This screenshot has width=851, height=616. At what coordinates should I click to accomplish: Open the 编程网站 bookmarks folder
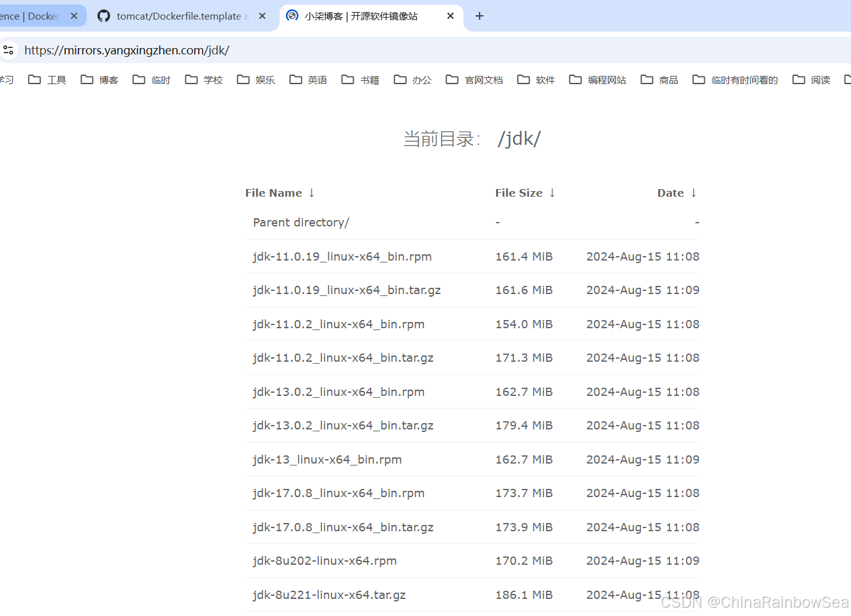click(x=607, y=80)
